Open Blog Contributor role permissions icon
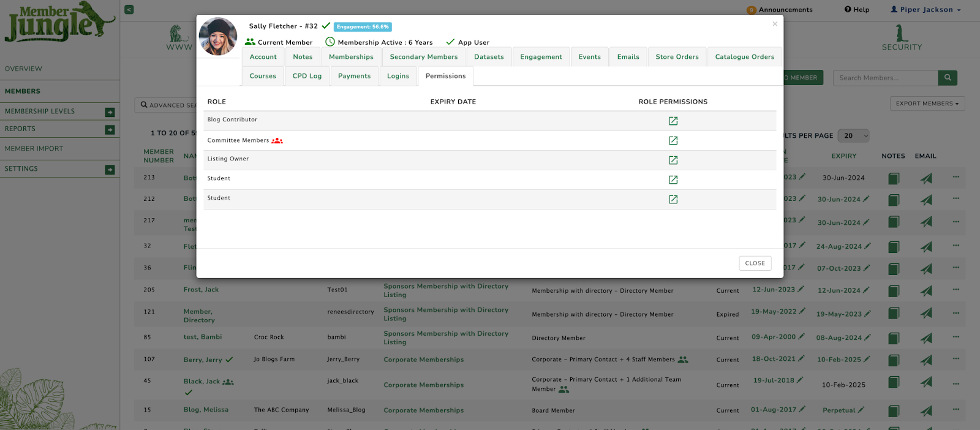The image size is (980, 430). tap(673, 121)
